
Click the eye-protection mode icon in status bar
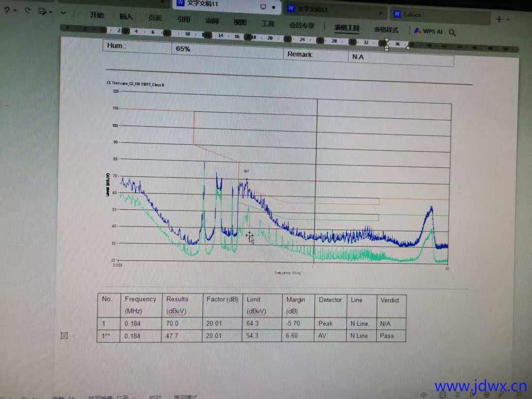coord(424,395)
